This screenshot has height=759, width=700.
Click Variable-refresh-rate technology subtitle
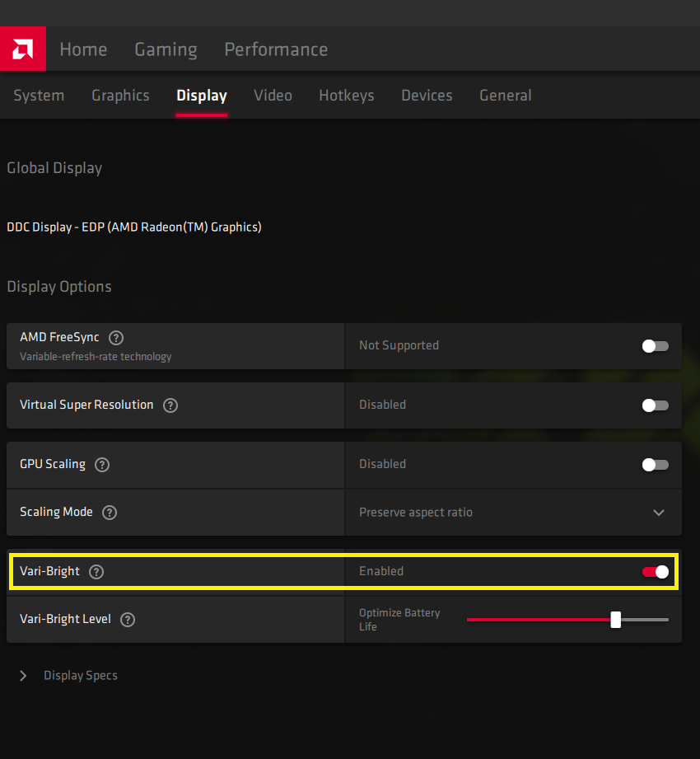pos(96,357)
